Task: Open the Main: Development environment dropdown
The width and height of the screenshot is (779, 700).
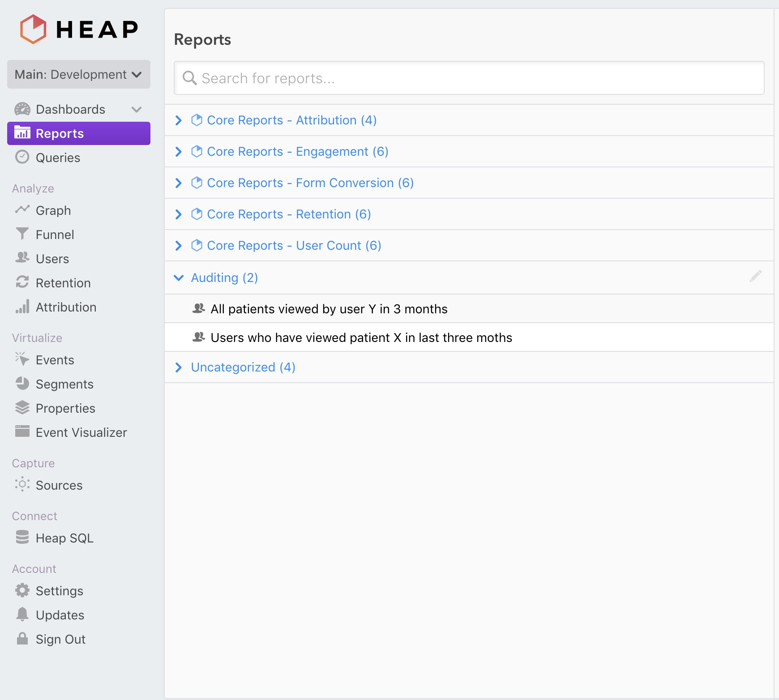Action: pyautogui.click(x=78, y=74)
